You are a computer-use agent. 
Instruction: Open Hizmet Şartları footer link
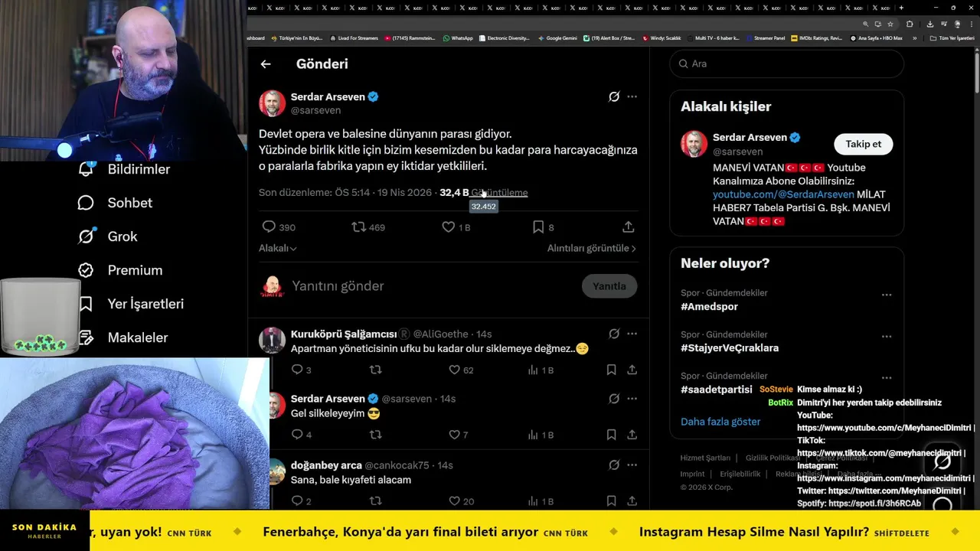click(705, 458)
